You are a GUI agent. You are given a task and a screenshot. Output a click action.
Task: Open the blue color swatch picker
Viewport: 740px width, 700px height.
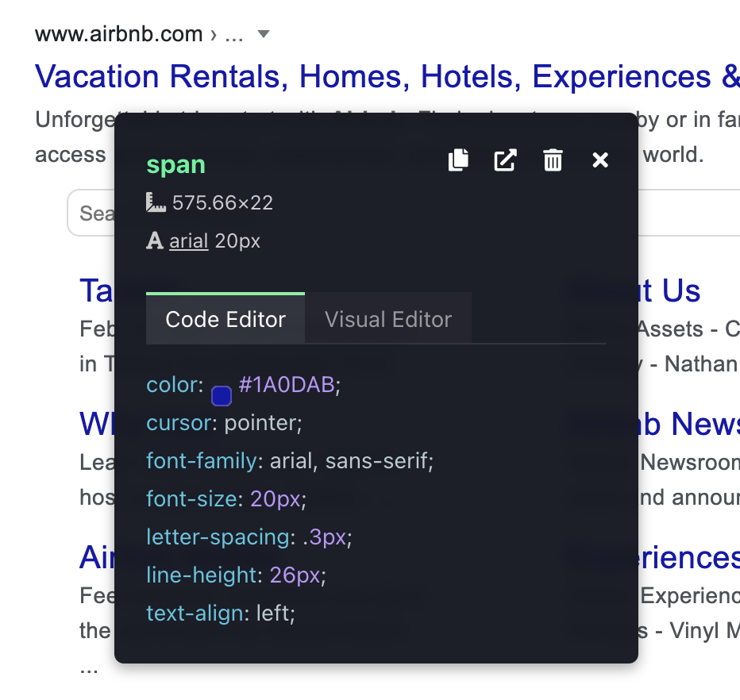(222, 396)
